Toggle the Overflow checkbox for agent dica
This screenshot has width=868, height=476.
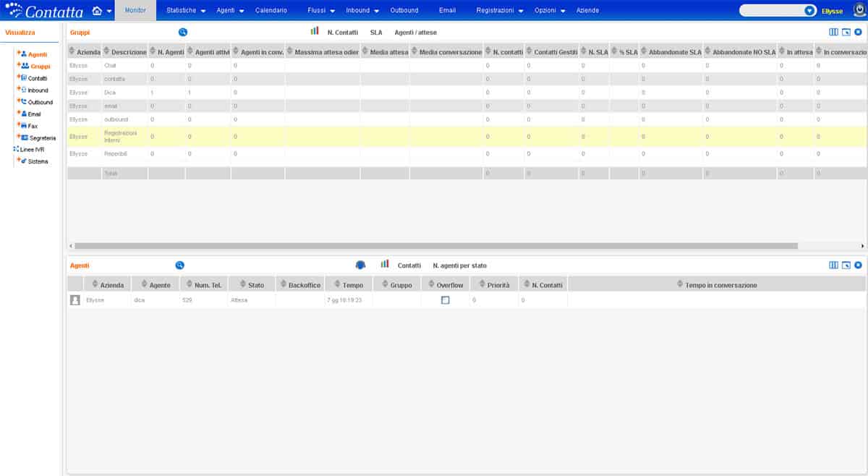click(x=445, y=299)
